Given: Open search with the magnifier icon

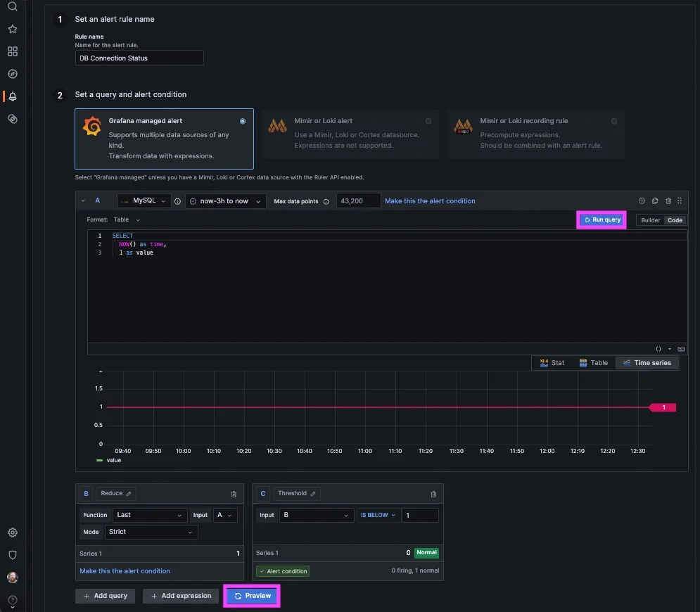Looking at the screenshot, I should [12, 6].
